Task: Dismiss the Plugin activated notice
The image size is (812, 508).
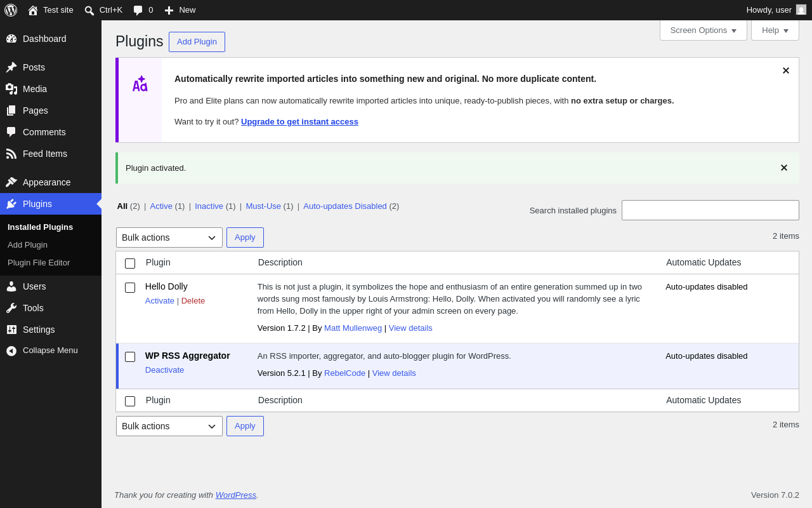Action: [x=783, y=168]
